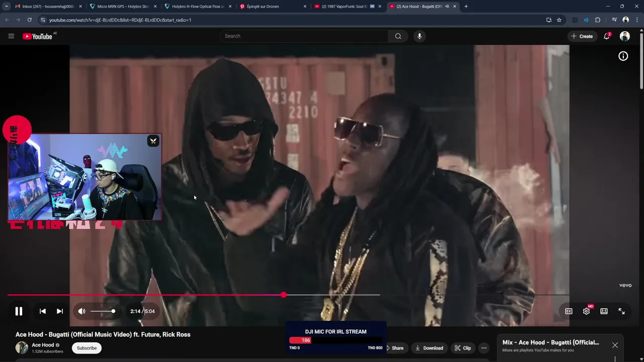Close the Mix playlist panel
The image size is (644, 362).
[x=615, y=345]
